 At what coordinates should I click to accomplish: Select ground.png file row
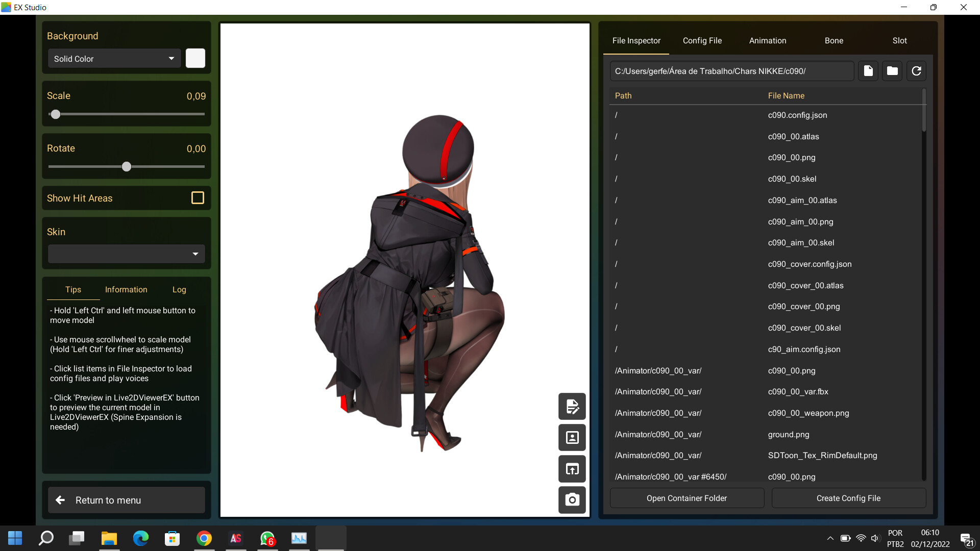pyautogui.click(x=766, y=435)
